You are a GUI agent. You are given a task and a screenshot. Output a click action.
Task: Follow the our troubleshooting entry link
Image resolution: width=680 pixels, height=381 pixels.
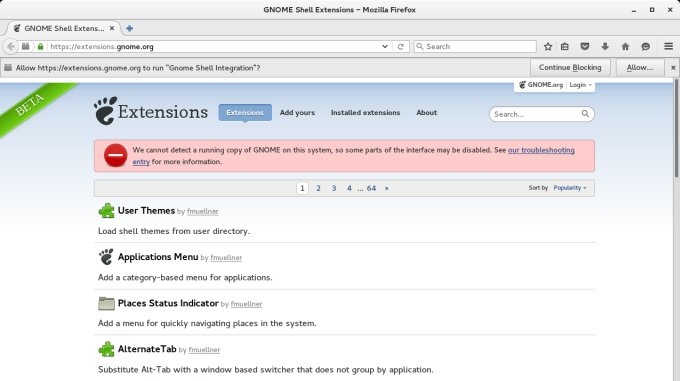tap(541, 150)
